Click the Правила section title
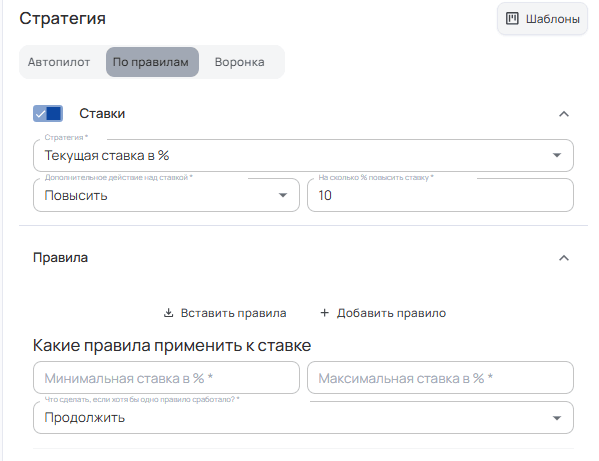 point(60,257)
